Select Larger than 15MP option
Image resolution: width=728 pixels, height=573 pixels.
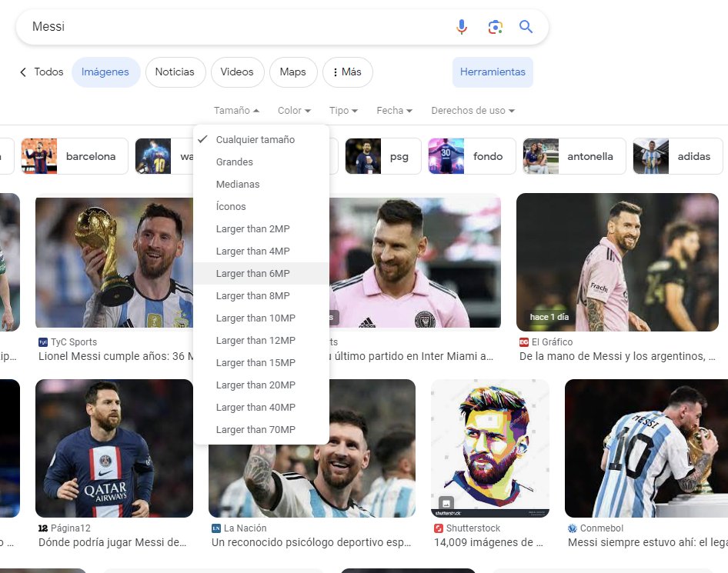click(x=262, y=362)
